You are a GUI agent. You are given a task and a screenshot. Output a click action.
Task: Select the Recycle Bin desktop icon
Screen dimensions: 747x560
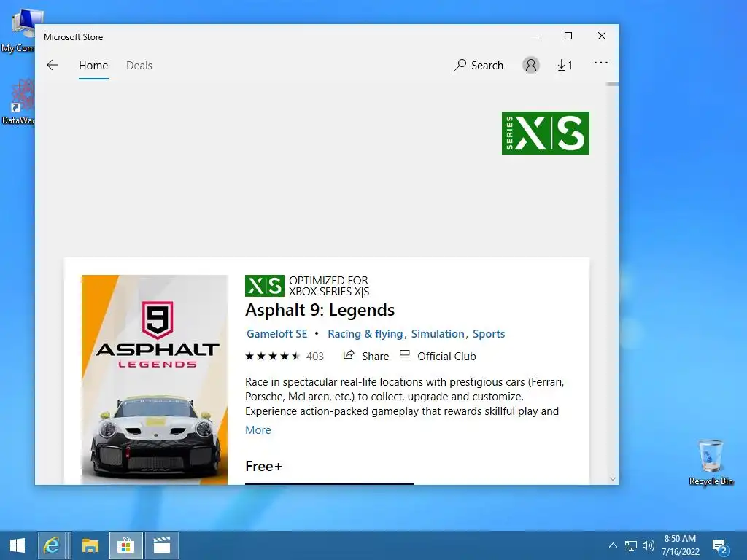click(x=711, y=462)
